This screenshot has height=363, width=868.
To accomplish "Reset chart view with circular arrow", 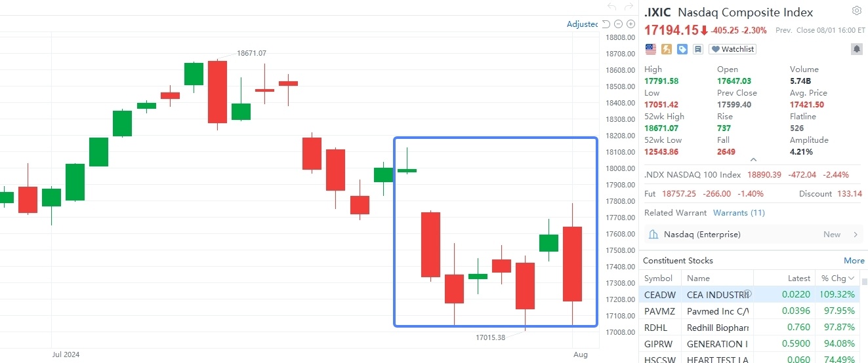I will [x=606, y=24].
